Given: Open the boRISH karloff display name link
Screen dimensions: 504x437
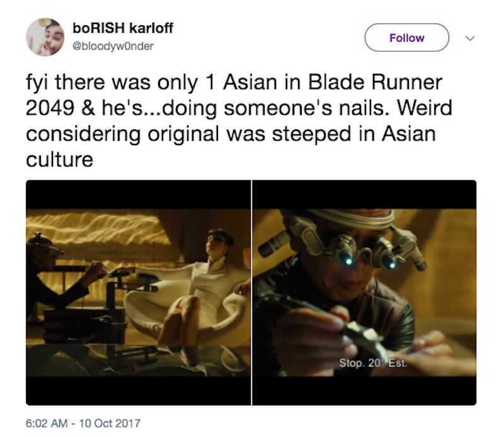Looking at the screenshot, I should [x=123, y=28].
